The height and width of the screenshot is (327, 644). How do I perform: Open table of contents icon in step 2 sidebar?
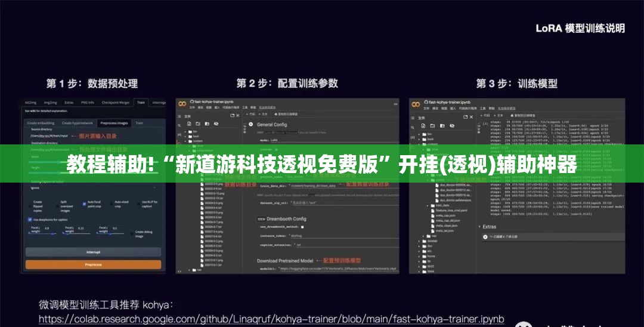179,117
